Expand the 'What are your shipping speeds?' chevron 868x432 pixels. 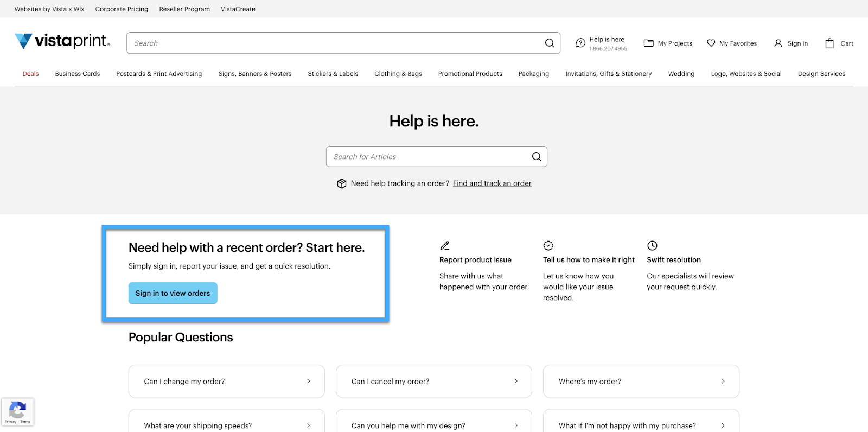pyautogui.click(x=309, y=425)
